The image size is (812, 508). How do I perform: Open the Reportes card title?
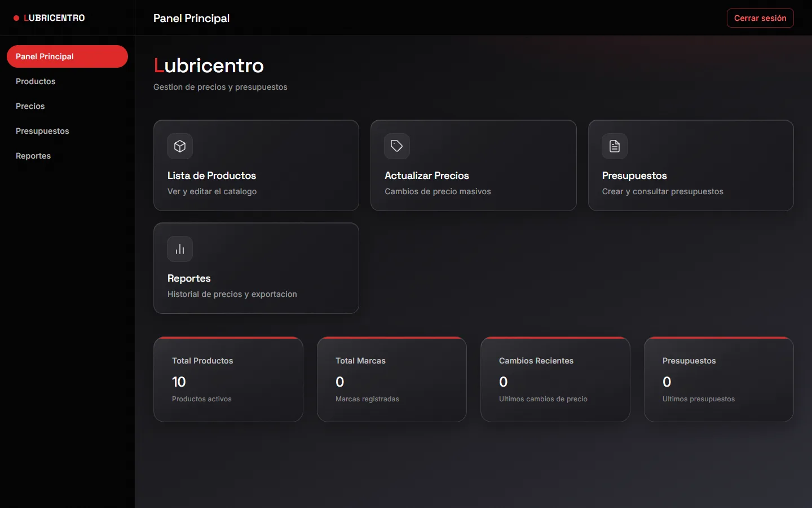point(189,278)
